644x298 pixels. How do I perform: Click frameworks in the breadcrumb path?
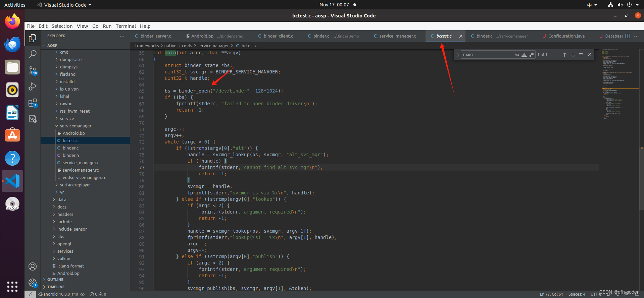click(147, 46)
